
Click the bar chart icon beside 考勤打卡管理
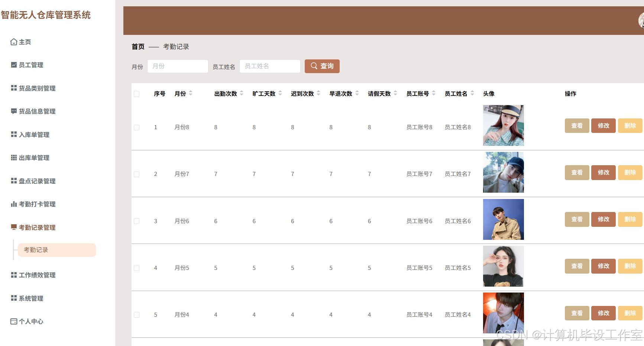(14, 204)
